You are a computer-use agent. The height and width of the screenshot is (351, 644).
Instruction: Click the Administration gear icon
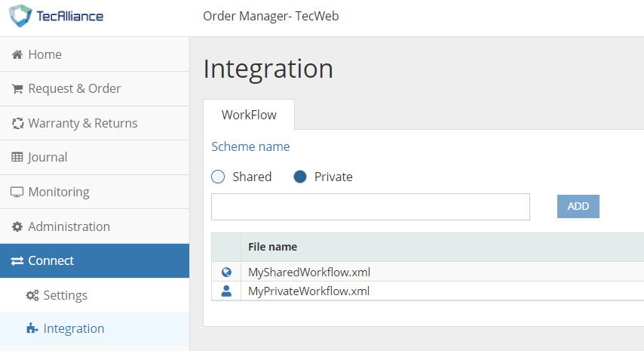pos(17,227)
